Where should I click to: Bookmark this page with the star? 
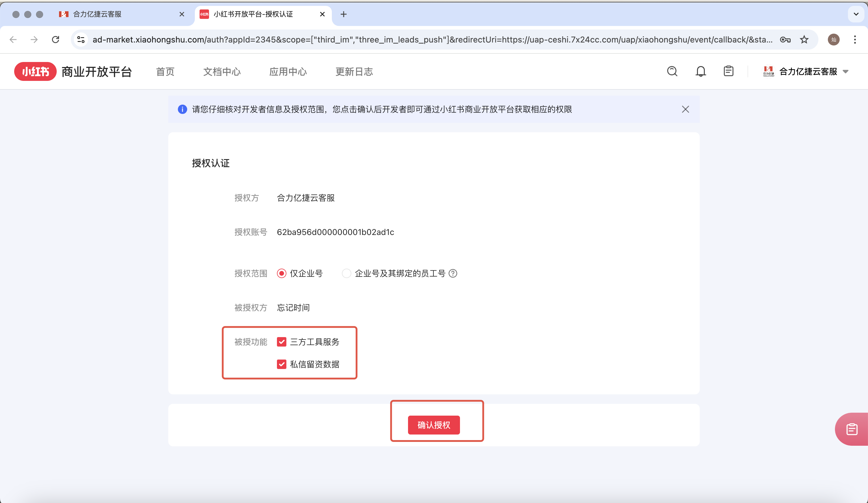pos(804,40)
